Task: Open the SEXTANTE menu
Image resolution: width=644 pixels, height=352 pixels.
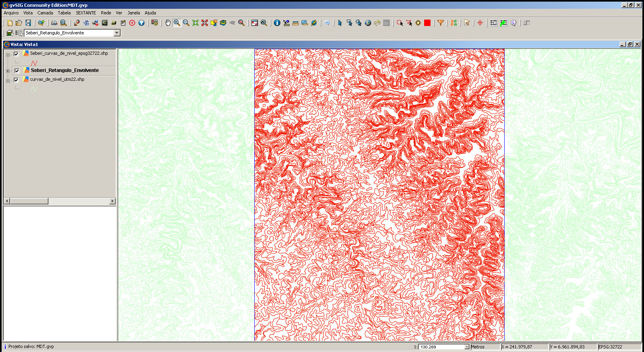Action: [x=86, y=13]
